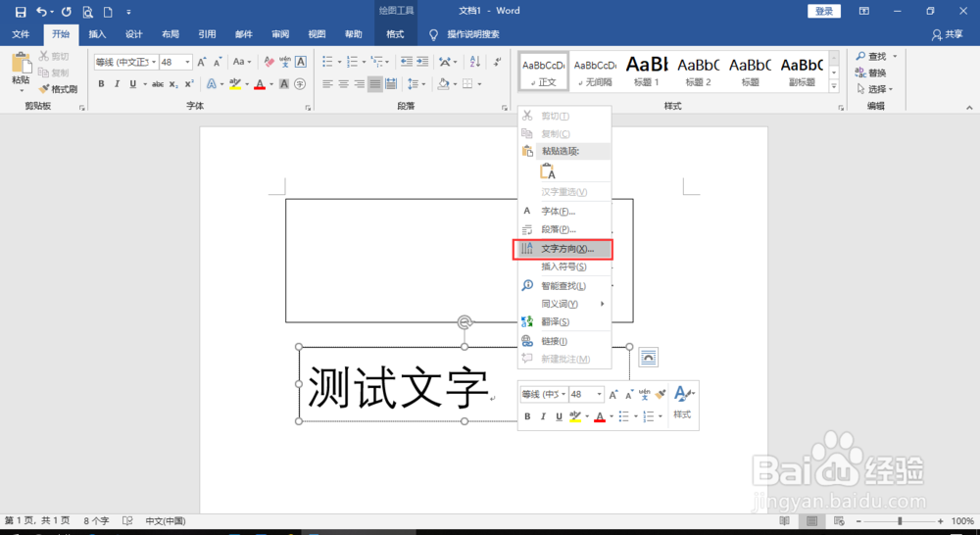Toggle underline in the ribbon font group
980x535 pixels.
pyautogui.click(x=132, y=83)
